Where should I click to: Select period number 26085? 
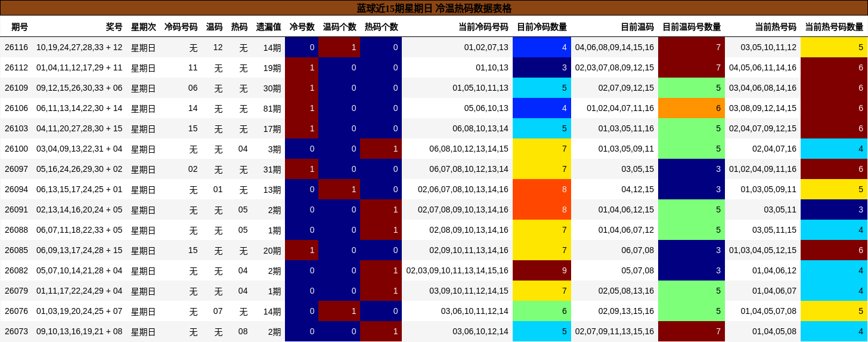[16, 250]
